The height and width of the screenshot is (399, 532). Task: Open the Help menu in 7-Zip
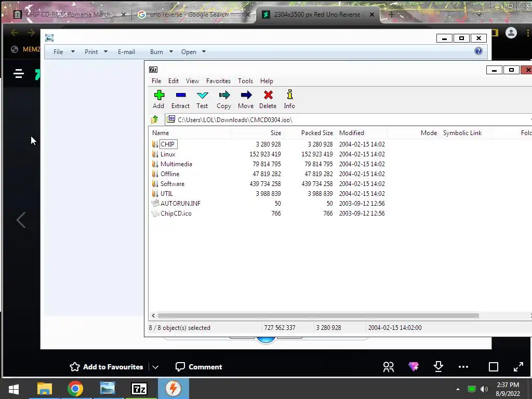pyautogui.click(x=267, y=81)
